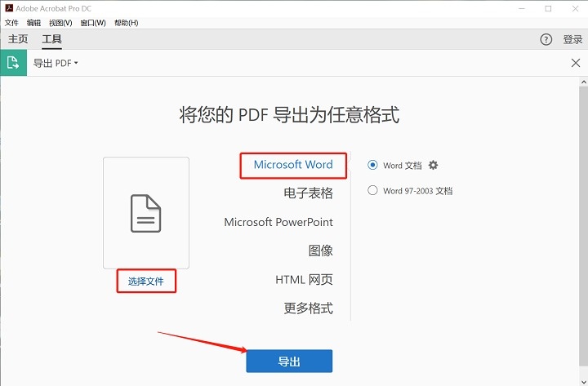Expand the 导出 PDF dropdown

coord(56,63)
